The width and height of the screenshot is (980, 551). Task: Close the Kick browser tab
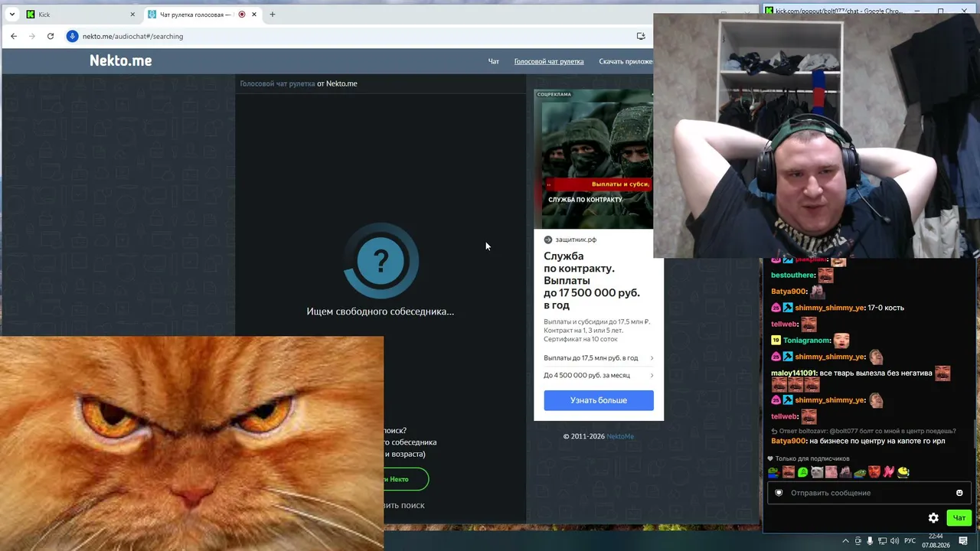coord(132,15)
